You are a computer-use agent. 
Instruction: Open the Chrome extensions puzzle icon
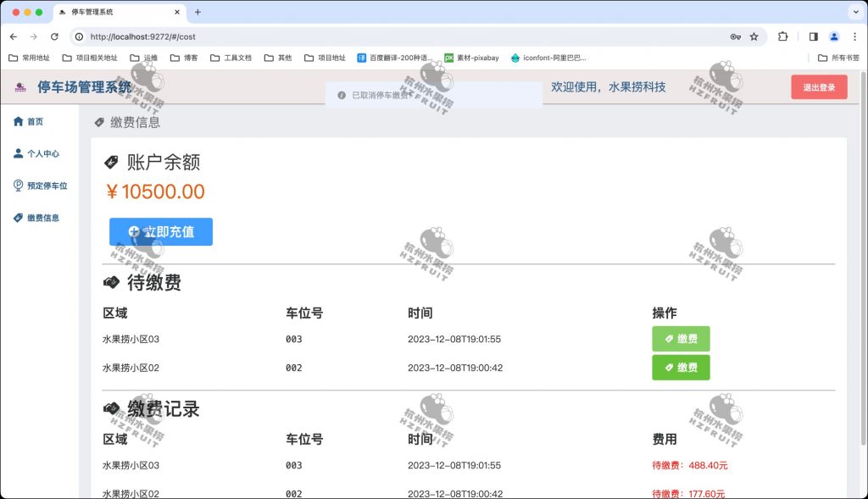tap(782, 37)
